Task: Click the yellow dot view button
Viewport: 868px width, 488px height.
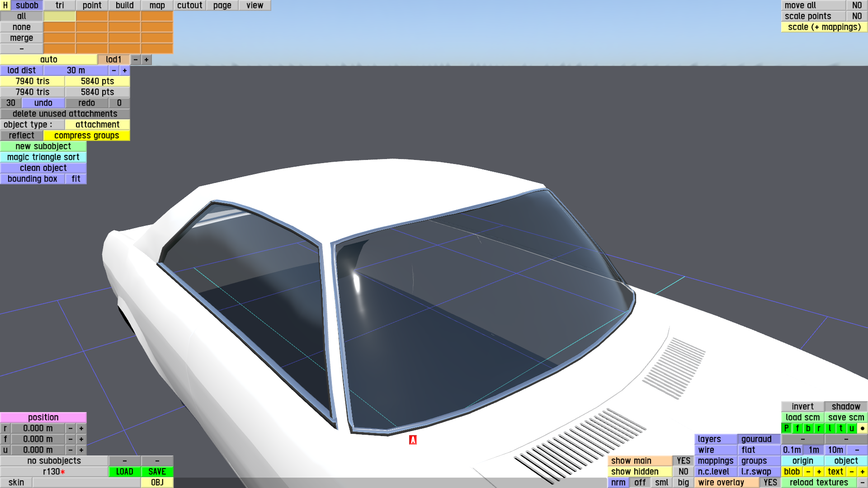Action: [x=862, y=428]
